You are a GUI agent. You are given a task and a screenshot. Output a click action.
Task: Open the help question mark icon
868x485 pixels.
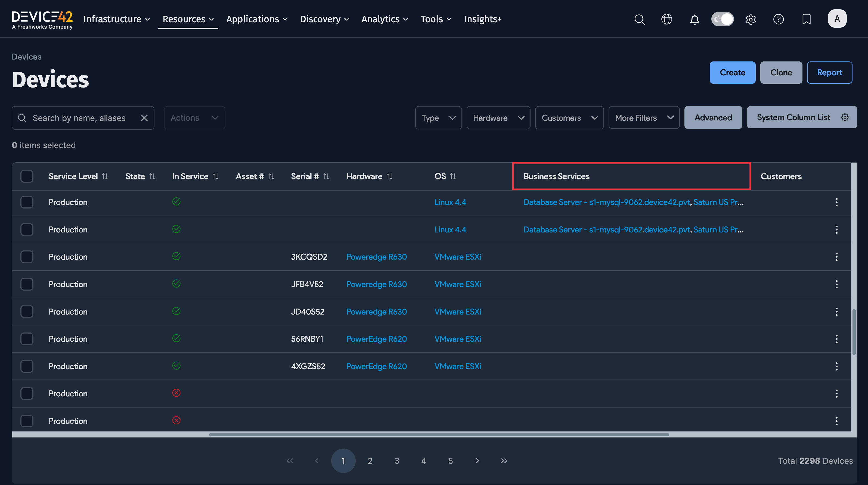pyautogui.click(x=778, y=19)
